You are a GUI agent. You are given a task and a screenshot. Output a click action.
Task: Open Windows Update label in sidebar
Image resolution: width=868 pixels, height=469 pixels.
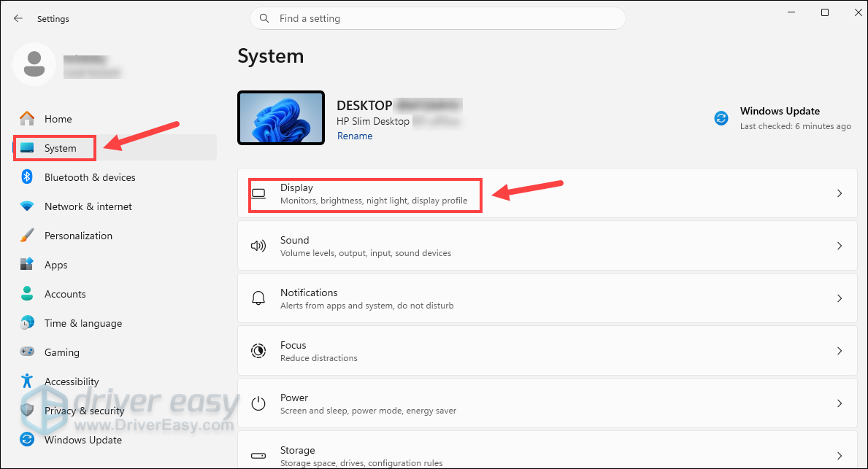83,441
